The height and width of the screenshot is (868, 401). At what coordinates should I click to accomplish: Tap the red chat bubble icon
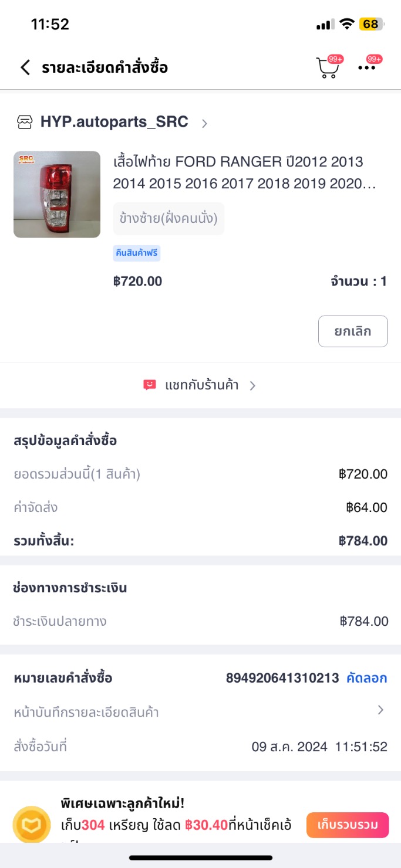(150, 385)
